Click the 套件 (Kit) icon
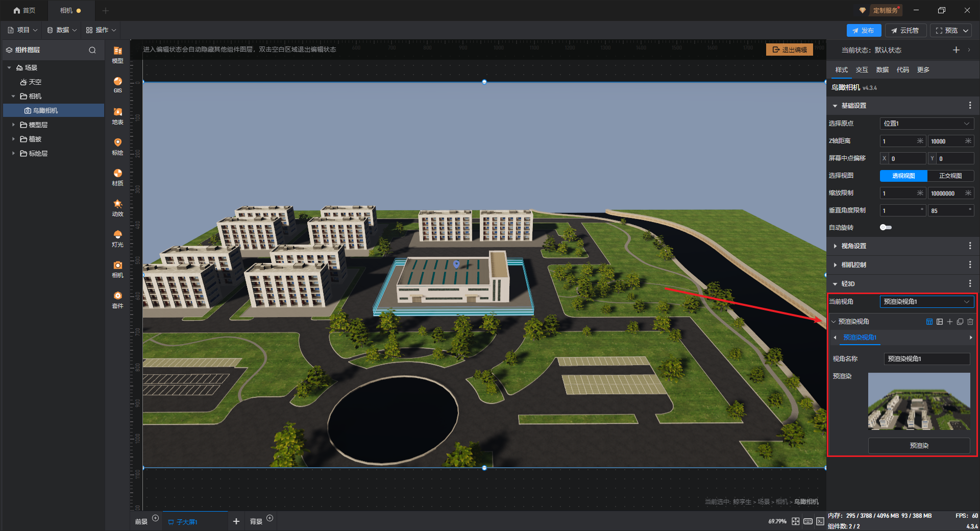The width and height of the screenshot is (980, 531). [117, 299]
